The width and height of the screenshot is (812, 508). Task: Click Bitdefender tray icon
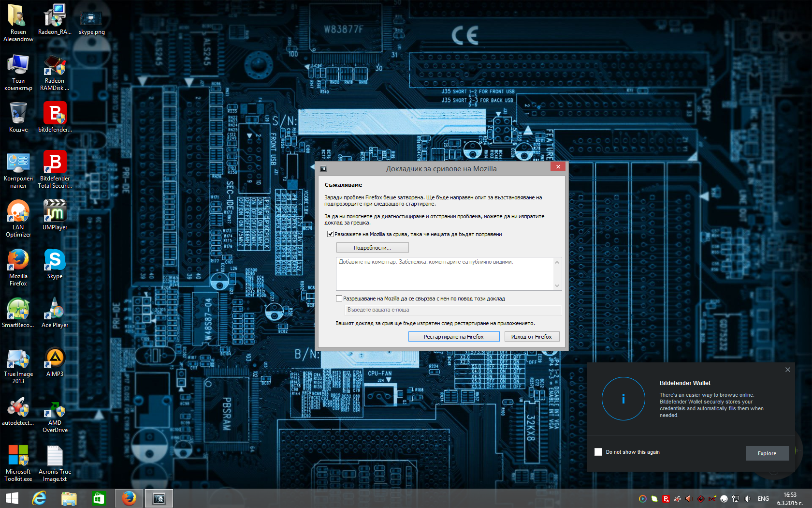click(x=666, y=499)
